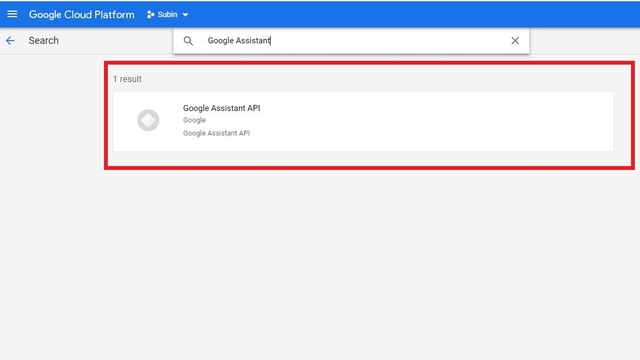
Task: Click the gray 'Google' publisher text
Action: [x=194, y=120]
